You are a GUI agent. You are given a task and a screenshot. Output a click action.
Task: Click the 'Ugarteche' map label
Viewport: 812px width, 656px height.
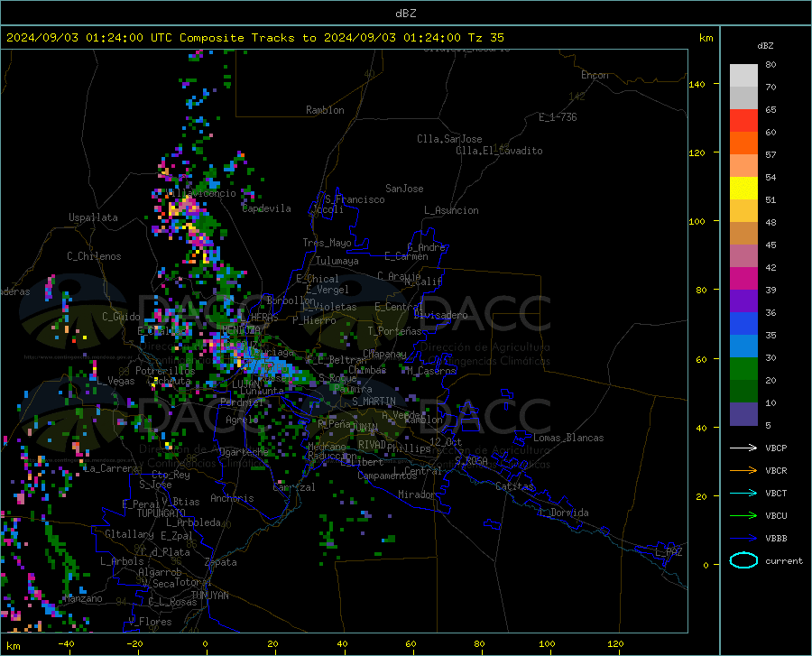pyautogui.click(x=244, y=451)
